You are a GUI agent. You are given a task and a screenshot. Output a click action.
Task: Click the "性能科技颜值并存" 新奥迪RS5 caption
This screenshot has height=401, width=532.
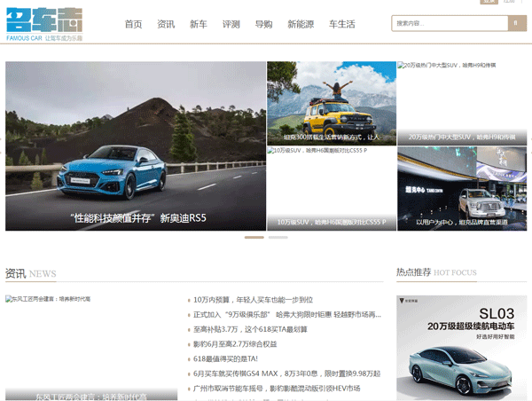[138, 218]
